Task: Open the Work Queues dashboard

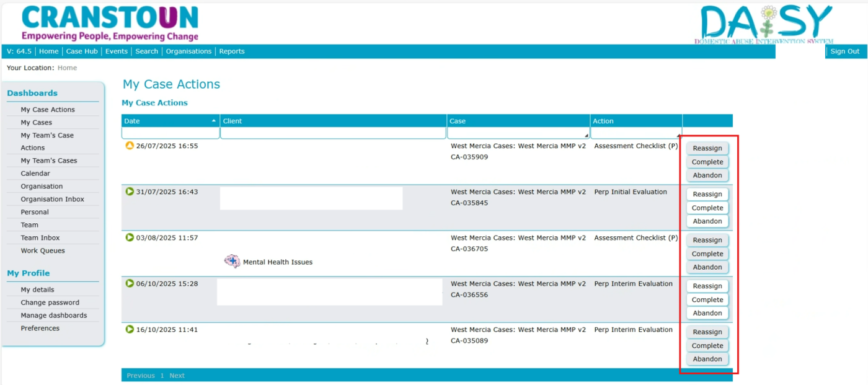Action: click(43, 251)
